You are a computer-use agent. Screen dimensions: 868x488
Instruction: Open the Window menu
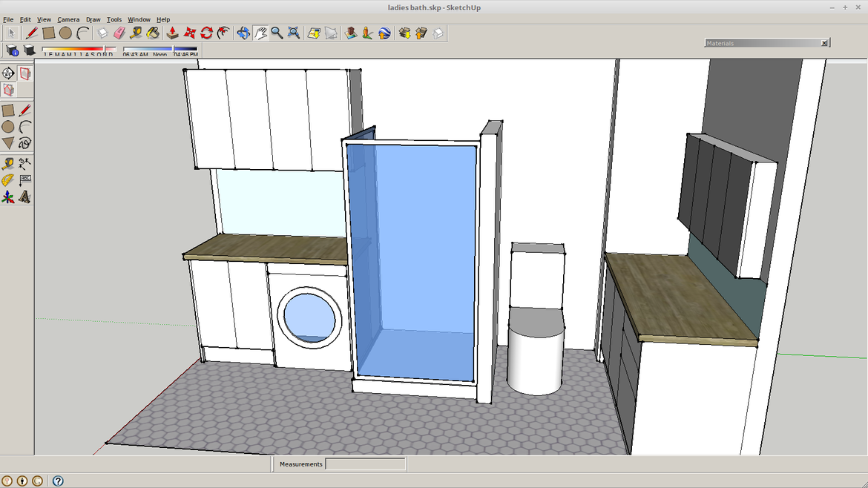(139, 19)
